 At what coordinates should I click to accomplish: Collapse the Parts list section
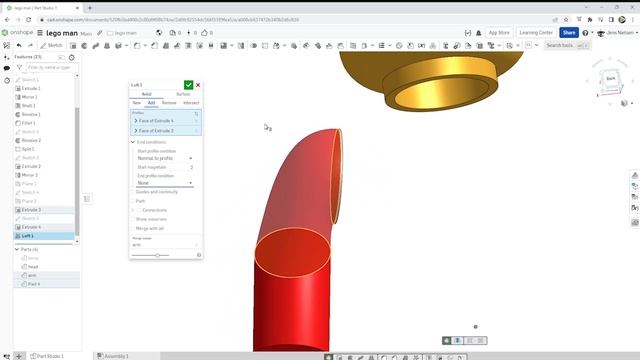(17, 249)
